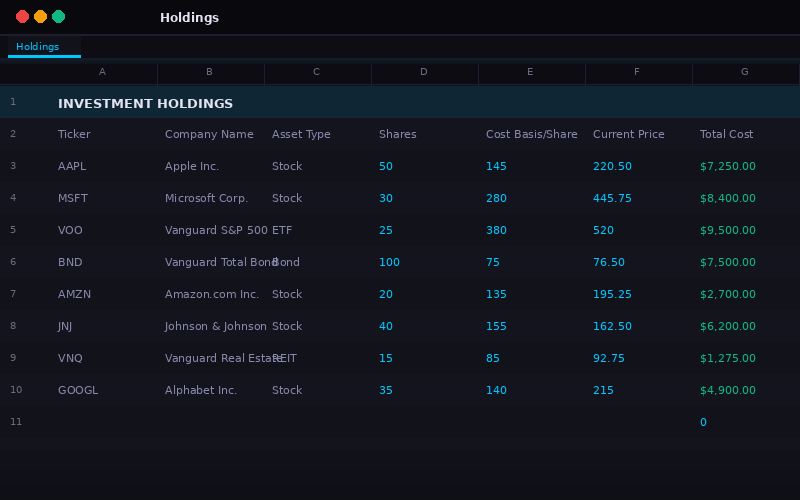Select column E header
This screenshot has width=800, height=500.
coord(531,72)
